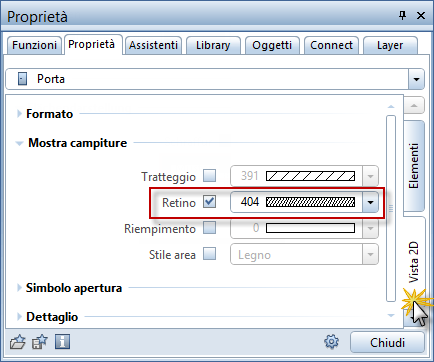434x362 pixels.
Task: Open the Porta element dropdown
Action: [416, 79]
